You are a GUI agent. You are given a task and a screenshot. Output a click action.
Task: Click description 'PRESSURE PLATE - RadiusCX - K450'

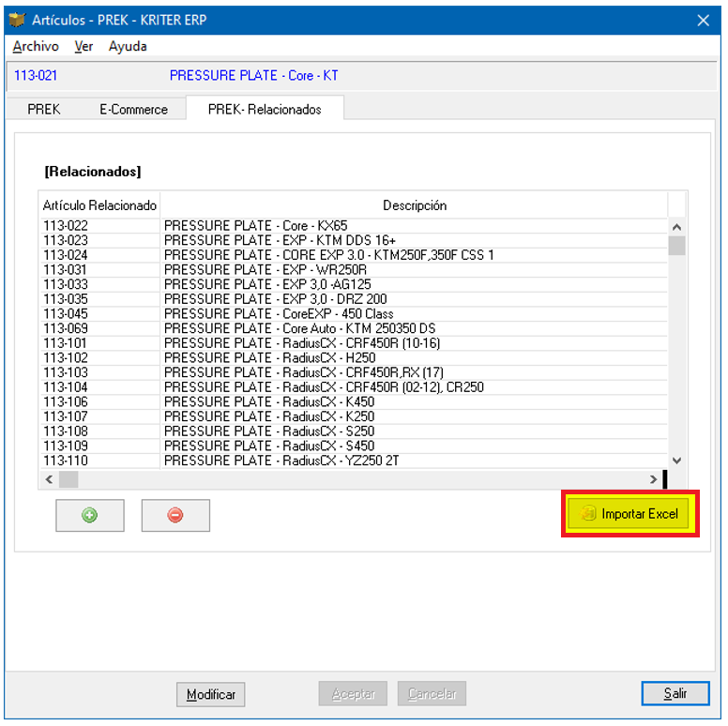pos(269,402)
